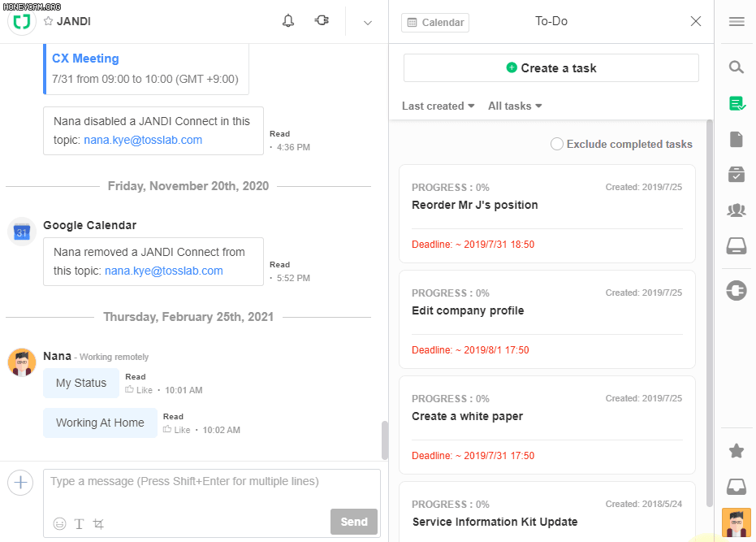Open the profile avatar in sidebar
756x542 pixels.
pos(737,522)
